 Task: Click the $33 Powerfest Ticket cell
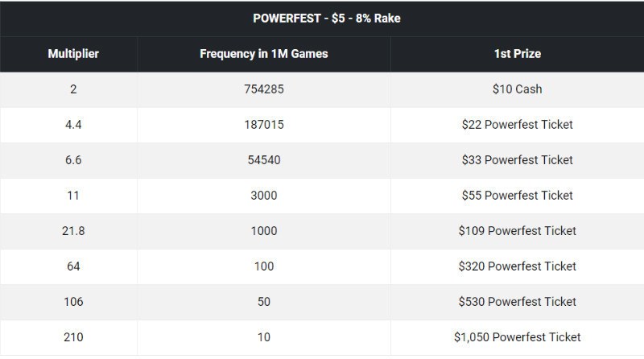517,160
